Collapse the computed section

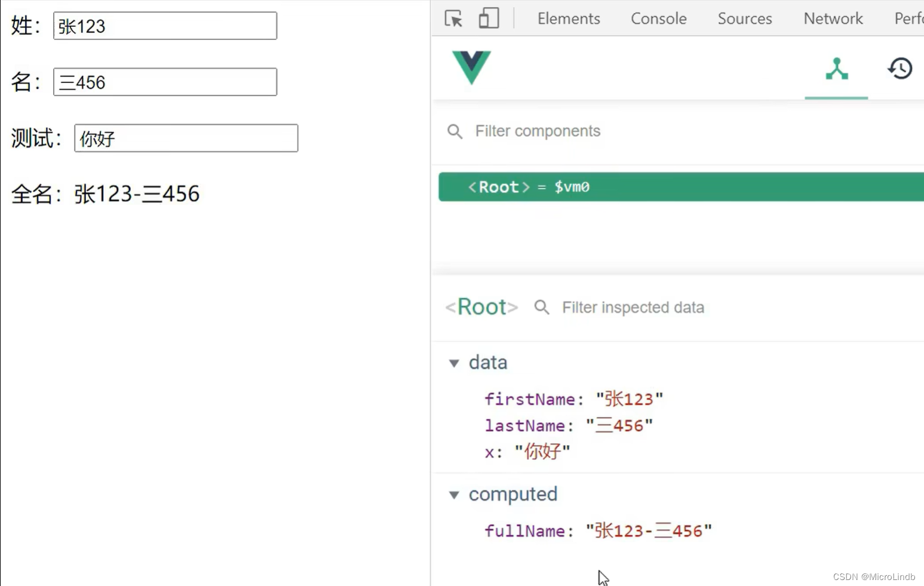454,495
